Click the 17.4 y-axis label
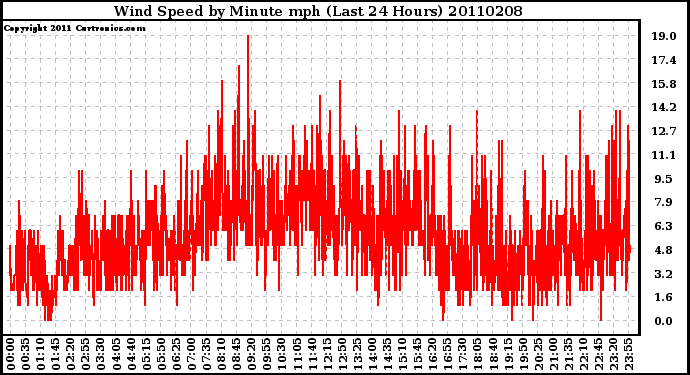 pyautogui.click(x=664, y=60)
